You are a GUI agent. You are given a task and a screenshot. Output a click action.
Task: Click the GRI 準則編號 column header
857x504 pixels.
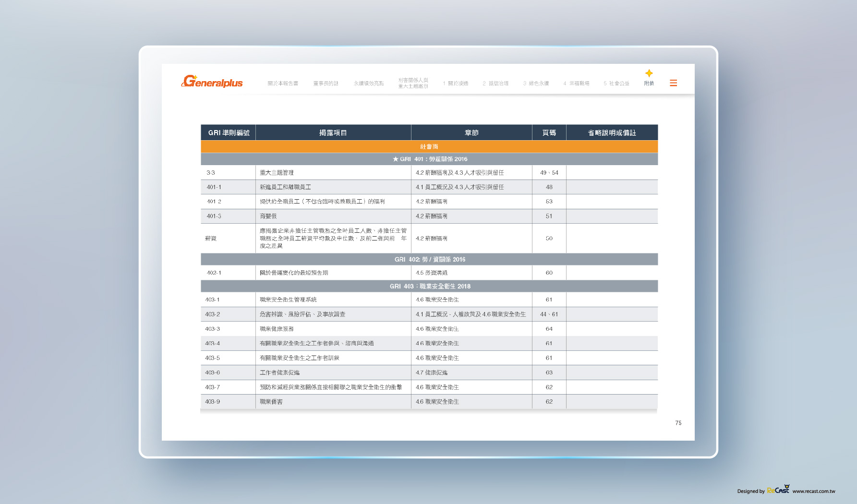pos(229,132)
